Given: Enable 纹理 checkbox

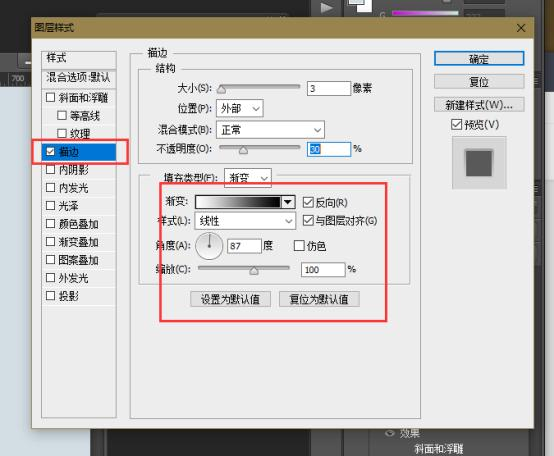Looking at the screenshot, I should pos(62,133).
